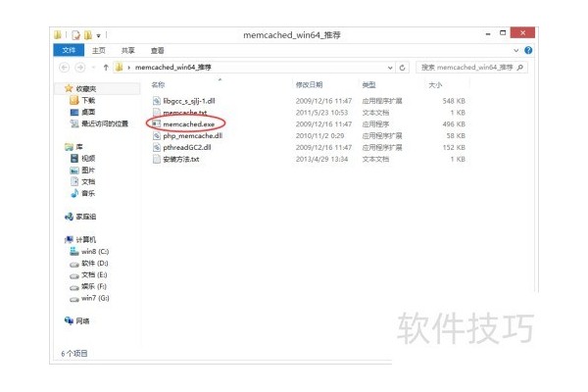Viewport: 588px width, 392px height.
Task: Click the 548 KB size cell
Action: click(x=454, y=101)
